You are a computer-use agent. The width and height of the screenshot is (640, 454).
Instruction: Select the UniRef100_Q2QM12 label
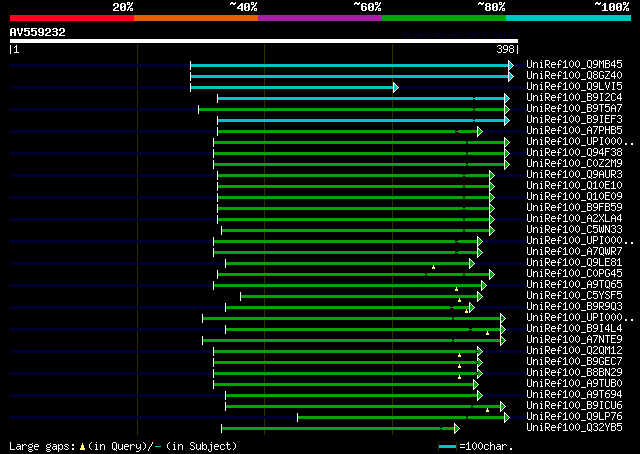coord(574,351)
